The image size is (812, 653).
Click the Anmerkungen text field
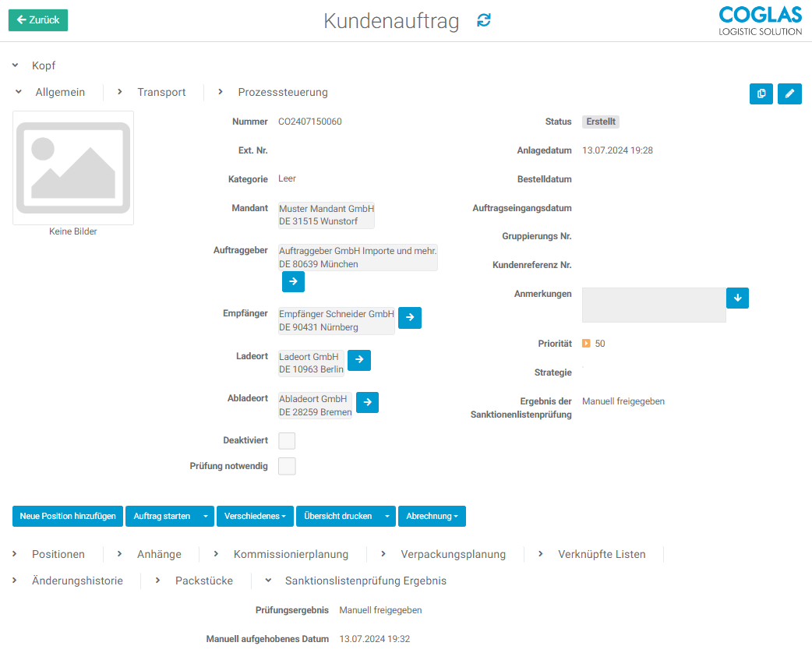click(653, 305)
